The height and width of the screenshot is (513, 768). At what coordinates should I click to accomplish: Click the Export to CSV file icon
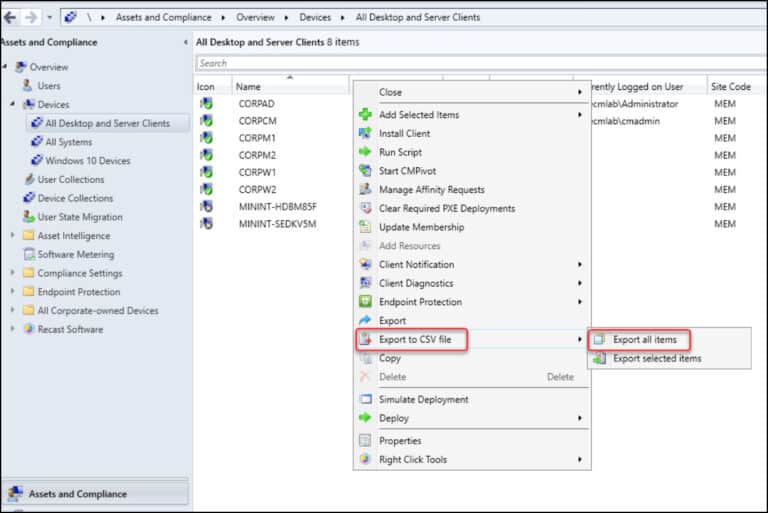[x=365, y=339]
